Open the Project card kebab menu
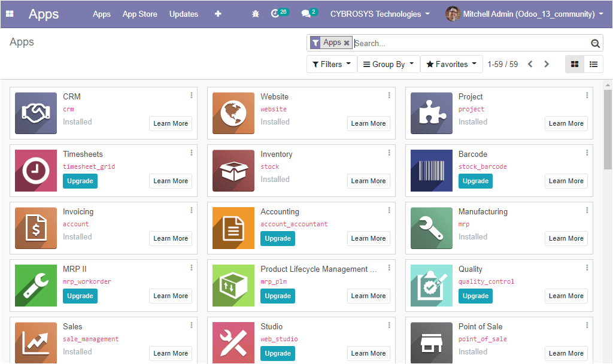613x364 pixels. coord(587,95)
